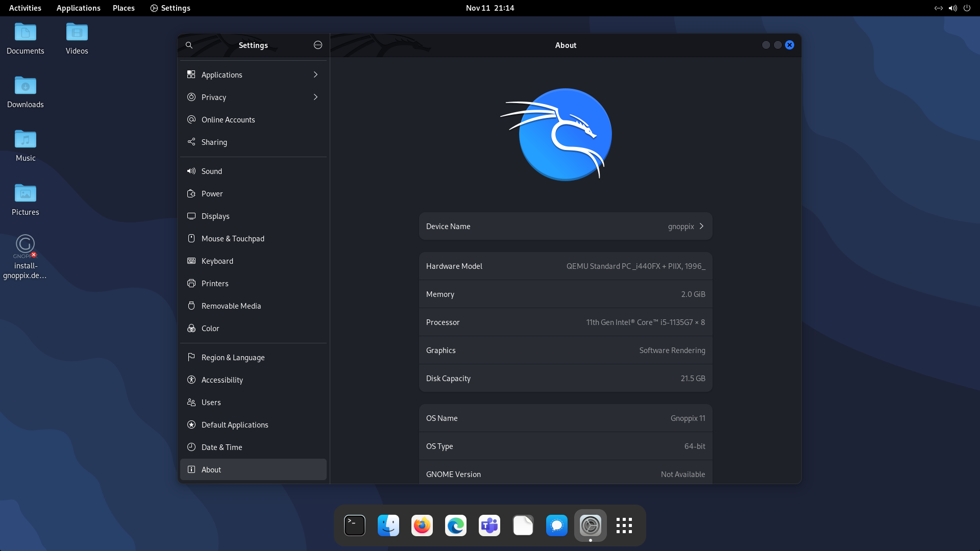Select the install-gnoppix desktop launcher
The height and width of the screenshot is (551, 980).
pos(26,257)
